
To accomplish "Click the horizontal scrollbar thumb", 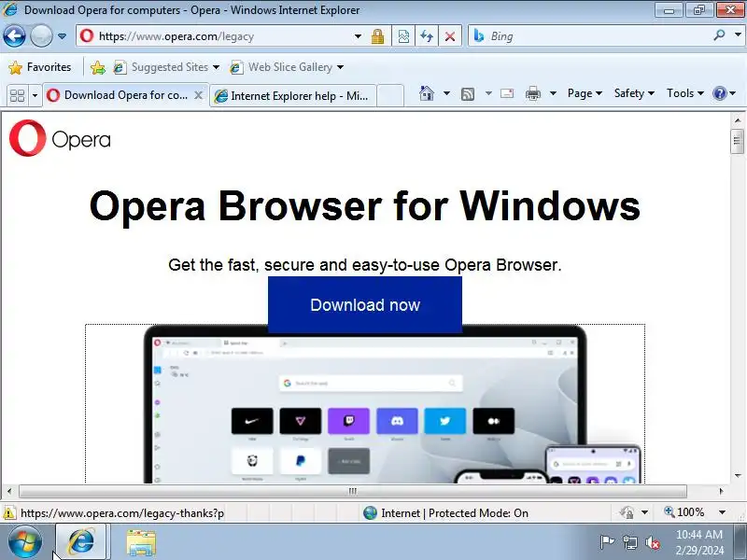I will pos(353,491).
